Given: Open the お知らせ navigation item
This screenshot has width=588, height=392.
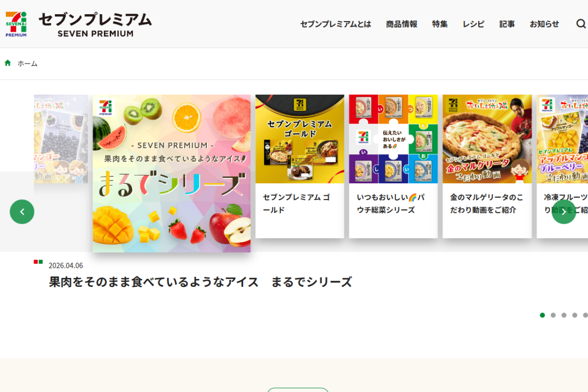Looking at the screenshot, I should (544, 24).
